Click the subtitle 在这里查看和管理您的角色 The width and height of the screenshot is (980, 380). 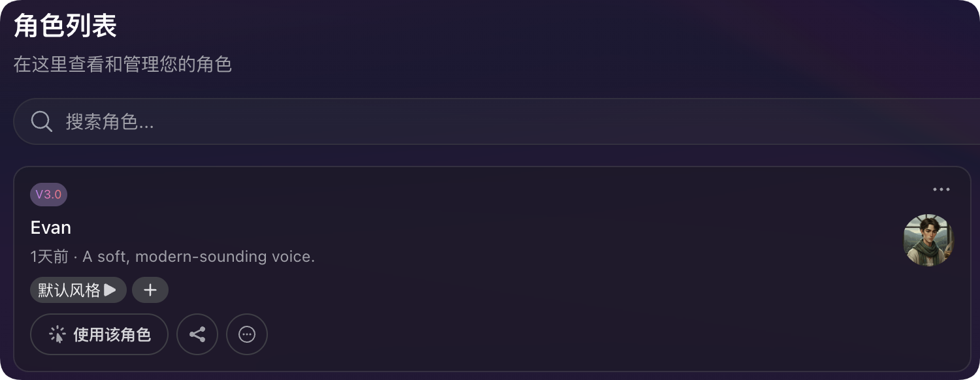[123, 65]
